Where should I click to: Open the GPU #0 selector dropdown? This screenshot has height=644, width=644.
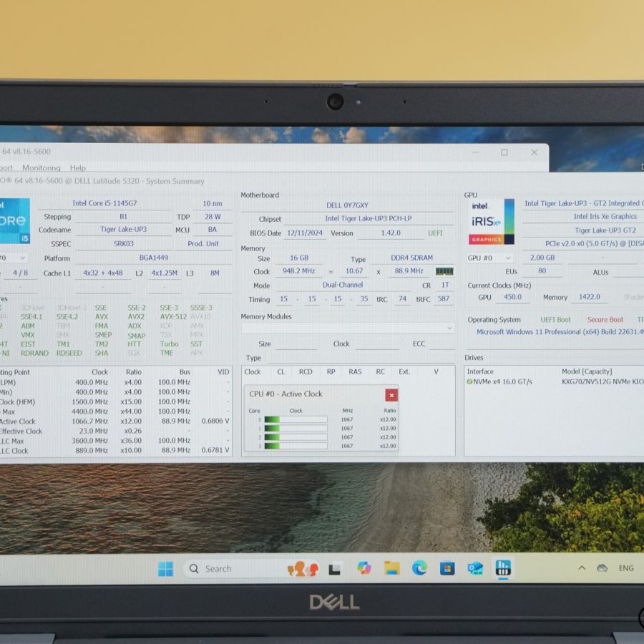[x=489, y=258]
